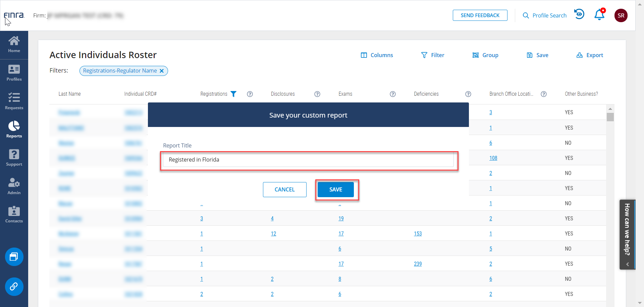Viewport: 644px width, 307px height.
Task: Click the blue link icon button
Action: click(x=14, y=287)
